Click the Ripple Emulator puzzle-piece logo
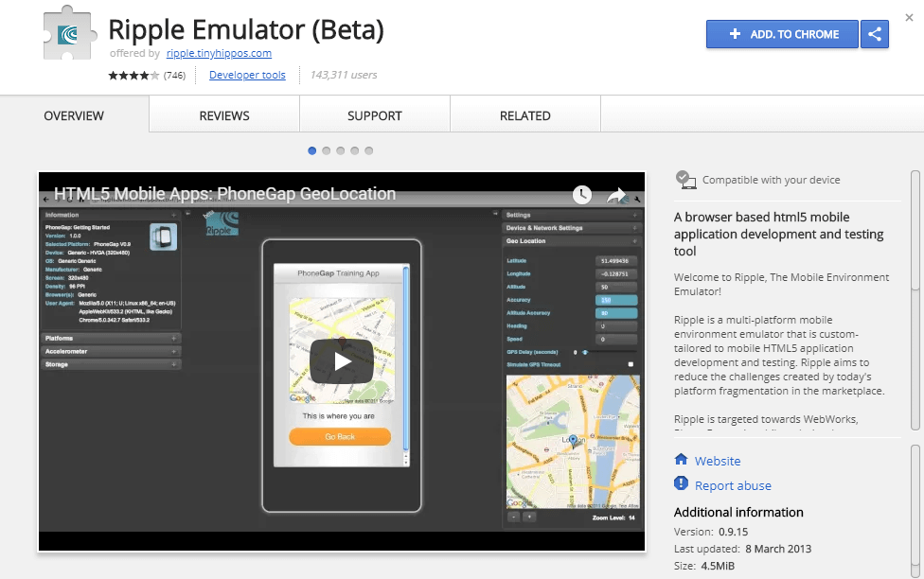 pyautogui.click(x=70, y=33)
